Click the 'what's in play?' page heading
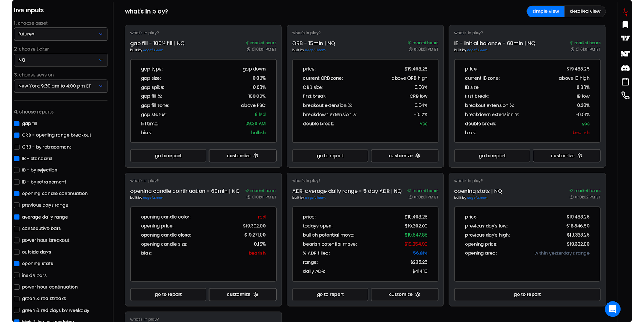The image size is (644, 322). click(147, 11)
